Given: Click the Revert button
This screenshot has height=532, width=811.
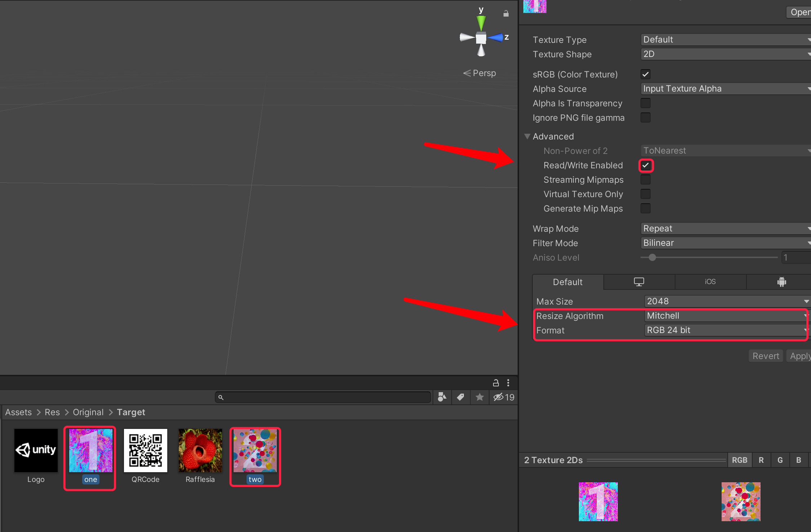Looking at the screenshot, I should click(x=766, y=356).
